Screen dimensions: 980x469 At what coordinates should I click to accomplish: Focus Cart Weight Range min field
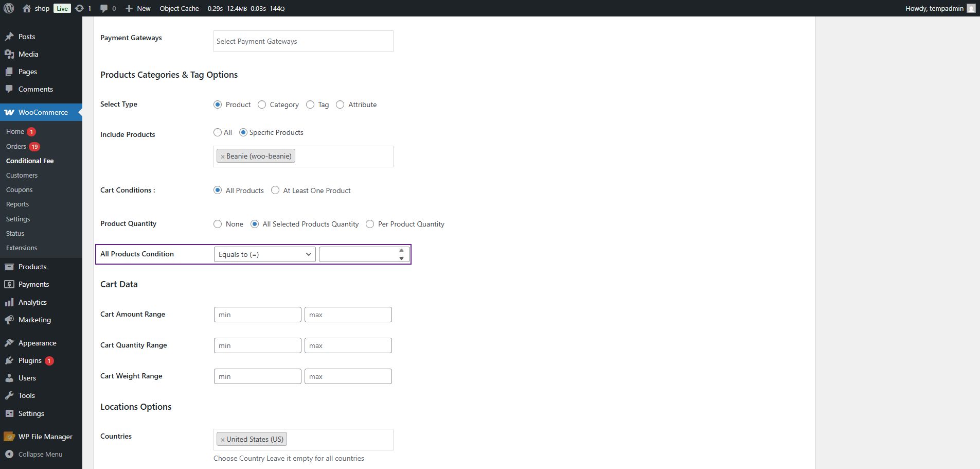[258, 376]
